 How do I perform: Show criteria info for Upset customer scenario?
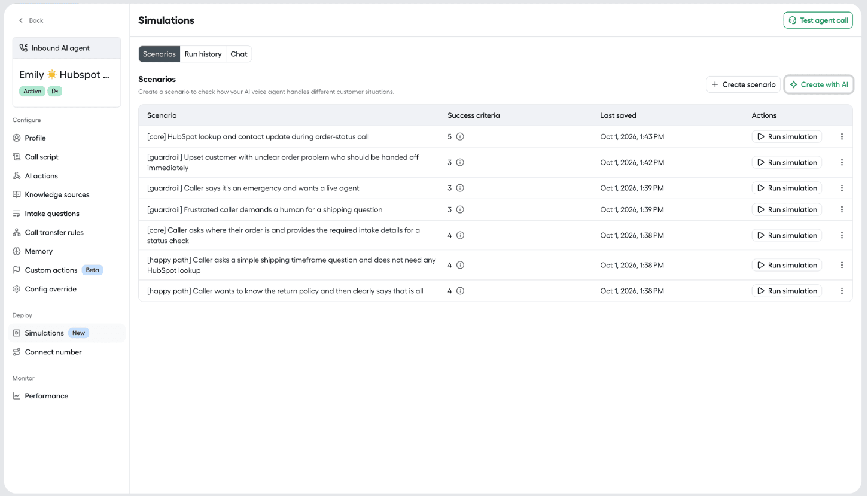coord(460,162)
